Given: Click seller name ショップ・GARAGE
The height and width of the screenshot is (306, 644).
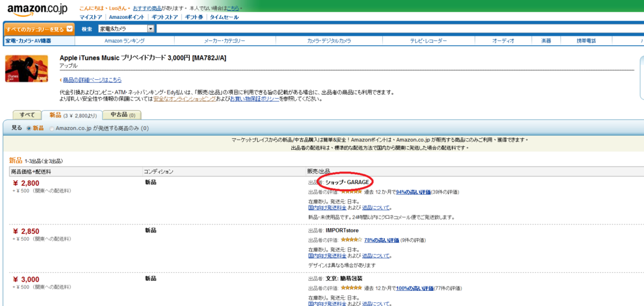Looking at the screenshot, I should point(348,182).
